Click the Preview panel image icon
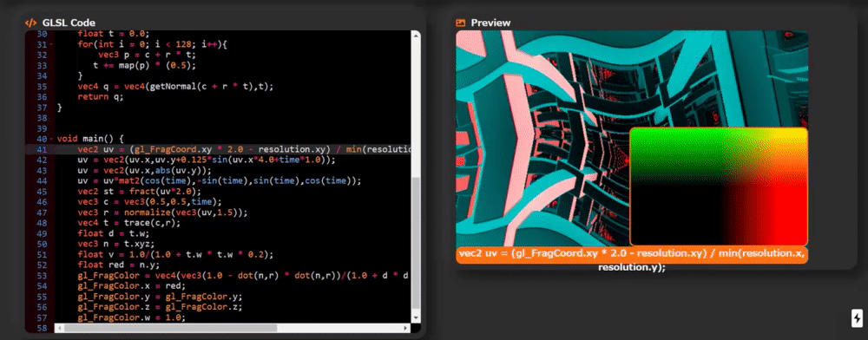The height and width of the screenshot is (340, 868). (461, 23)
